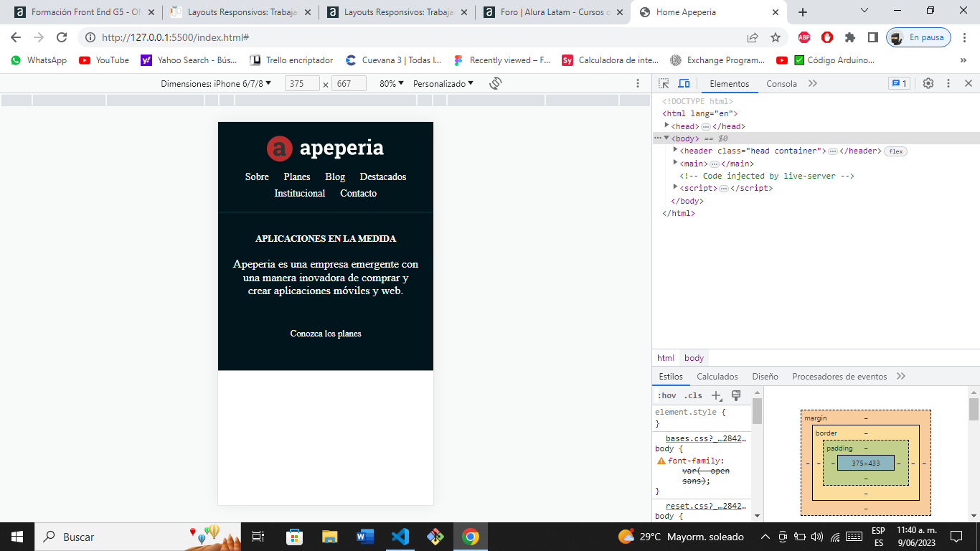Image resolution: width=980 pixels, height=551 pixels.
Task: Click the computed styles sidebar icon
Action: pos(735,396)
